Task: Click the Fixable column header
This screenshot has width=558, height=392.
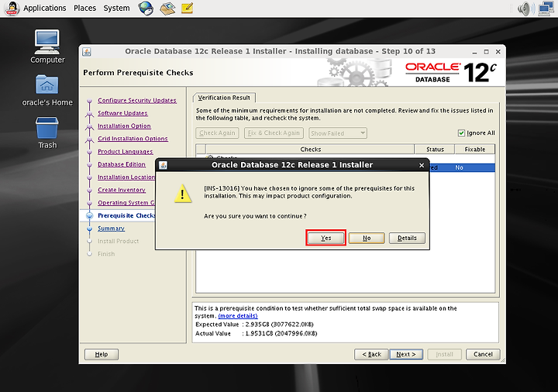Action: point(475,150)
